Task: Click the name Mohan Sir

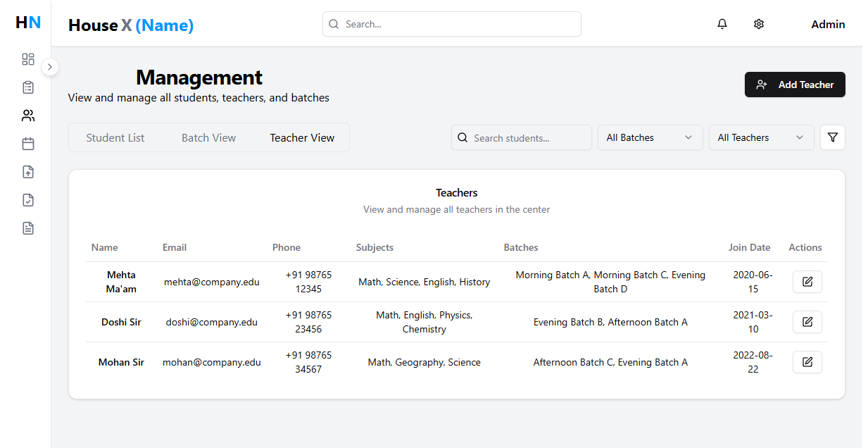Action: tap(121, 362)
